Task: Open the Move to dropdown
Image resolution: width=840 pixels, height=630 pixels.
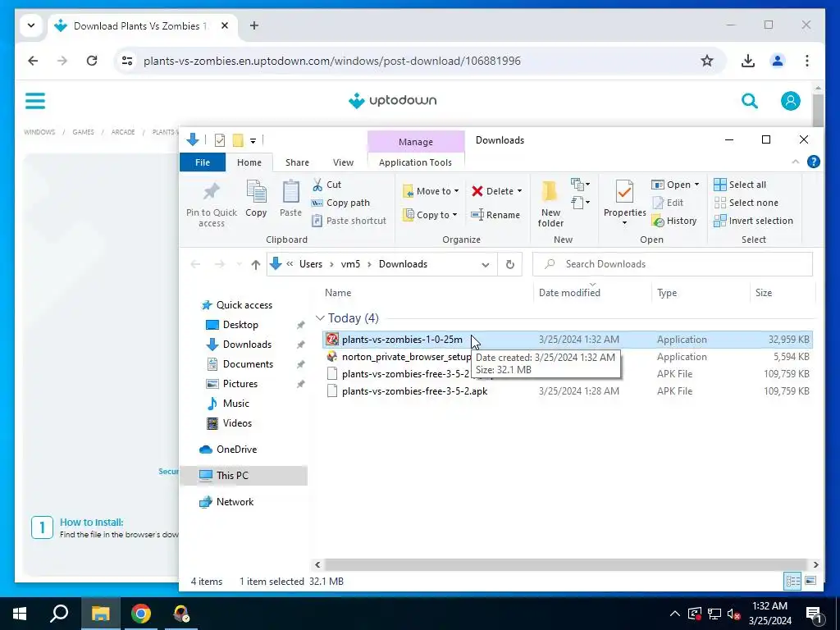Action: [x=431, y=191]
